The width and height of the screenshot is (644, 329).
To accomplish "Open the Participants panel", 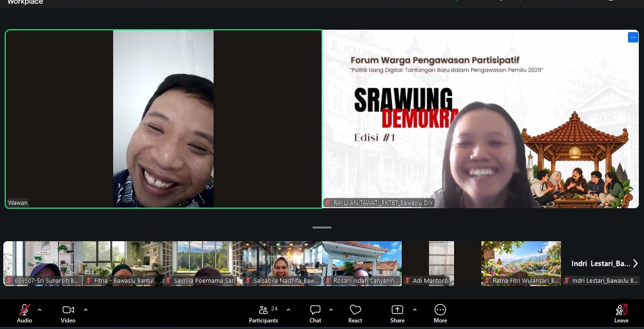I will coord(264,313).
